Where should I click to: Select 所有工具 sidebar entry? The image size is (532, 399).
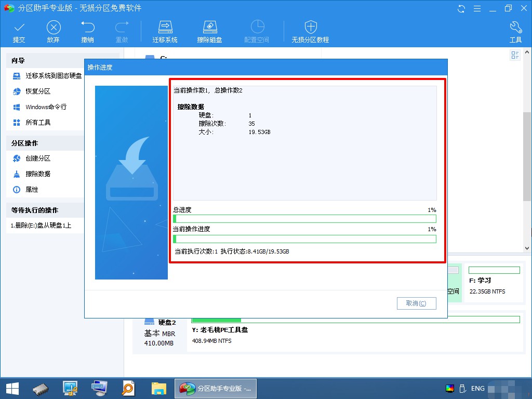click(x=32, y=123)
